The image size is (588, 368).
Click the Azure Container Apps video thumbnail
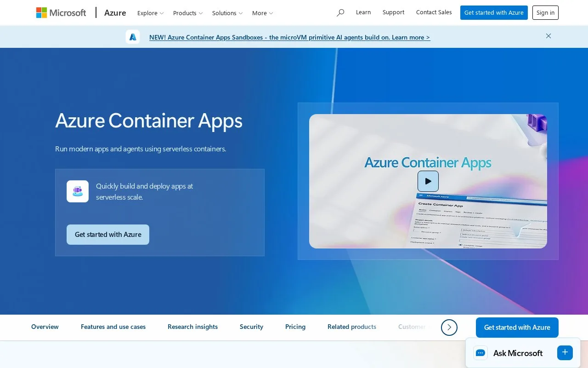point(428,181)
